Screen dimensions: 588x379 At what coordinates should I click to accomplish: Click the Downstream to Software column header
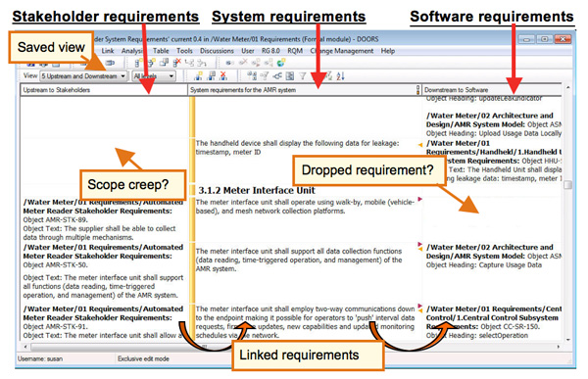[492, 90]
